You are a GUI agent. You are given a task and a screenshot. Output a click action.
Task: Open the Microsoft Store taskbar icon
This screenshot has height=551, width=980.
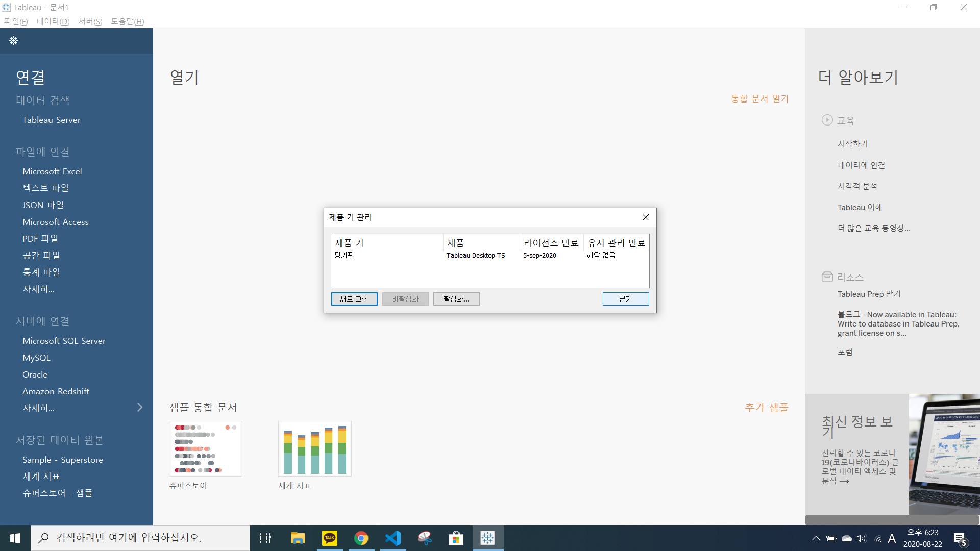456,538
